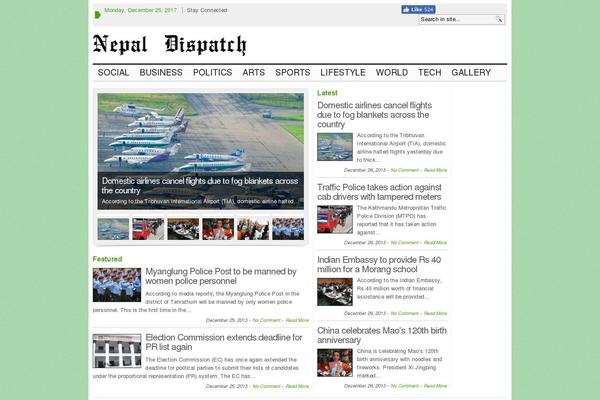The width and height of the screenshot is (600, 400).
Task: Open Latest headline on domestic airlines cancel flights
Action: point(374,115)
